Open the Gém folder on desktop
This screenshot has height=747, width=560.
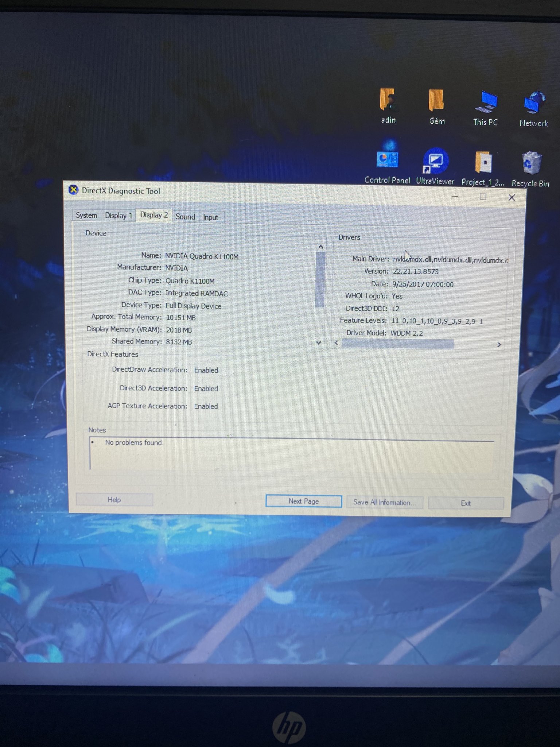[x=436, y=101]
